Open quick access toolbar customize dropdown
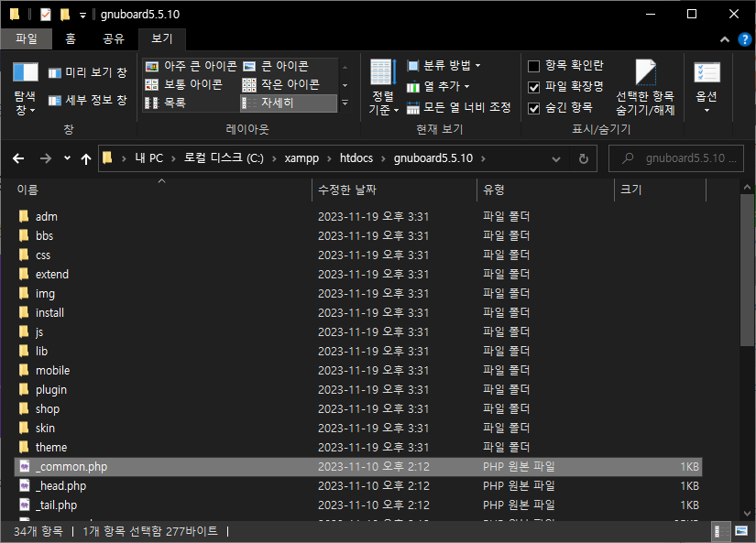 pos(82,16)
